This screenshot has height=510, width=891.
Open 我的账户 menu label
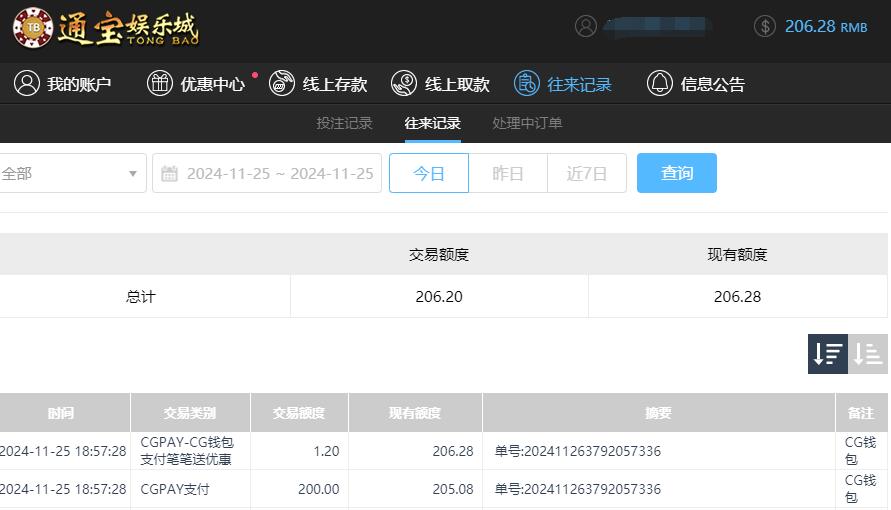click(x=78, y=84)
